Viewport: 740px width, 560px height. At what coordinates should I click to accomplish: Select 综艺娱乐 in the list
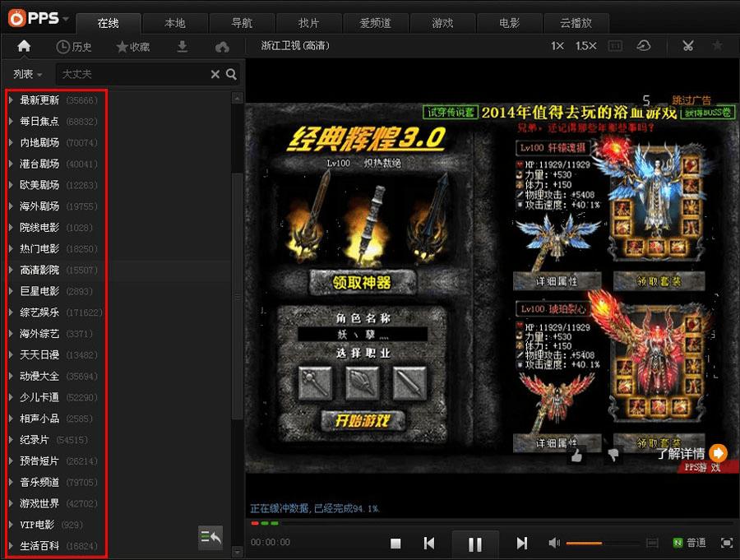pos(39,312)
